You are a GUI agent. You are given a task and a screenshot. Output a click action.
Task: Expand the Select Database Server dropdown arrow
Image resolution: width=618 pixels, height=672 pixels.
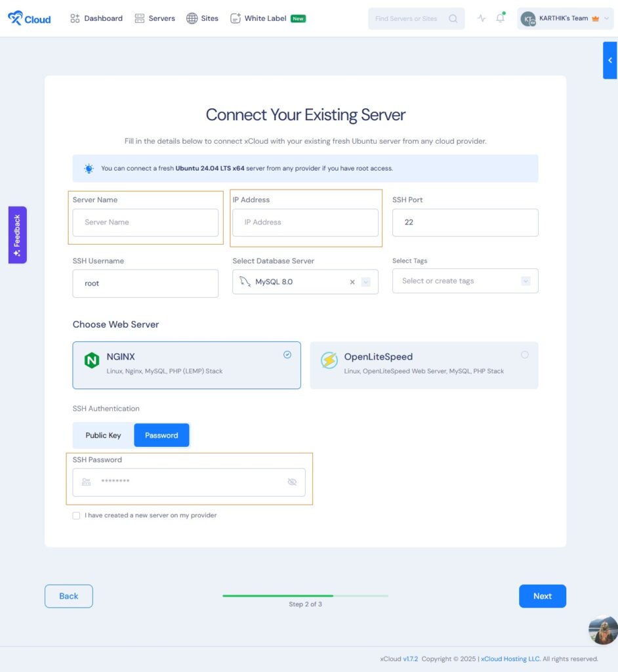[x=365, y=282]
